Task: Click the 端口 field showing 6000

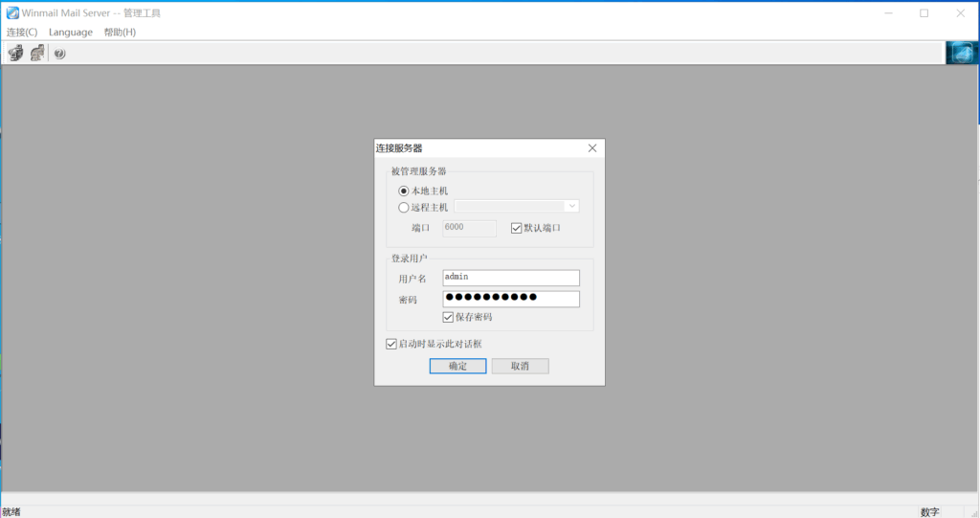Action: tap(469, 228)
